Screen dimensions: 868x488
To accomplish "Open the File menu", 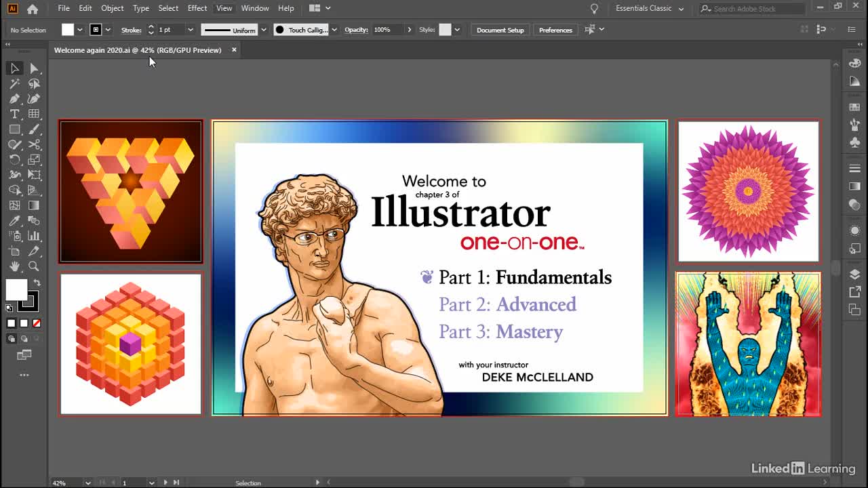I will (64, 8).
